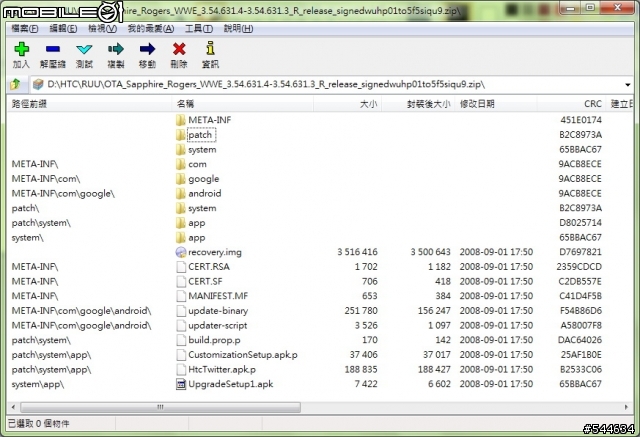640x437 pixels.
Task: Sort by the Name (名稱) column header
Action: [x=243, y=104]
